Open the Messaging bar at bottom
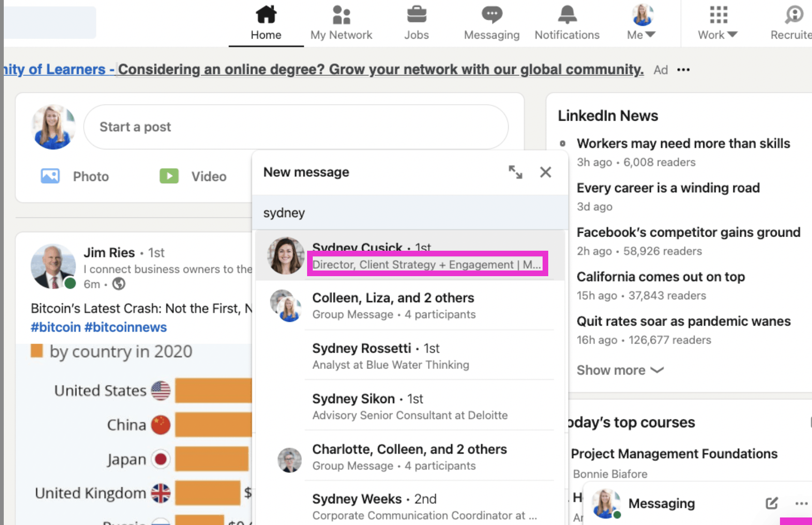Screen dimensions: 812x525 [662, 503]
